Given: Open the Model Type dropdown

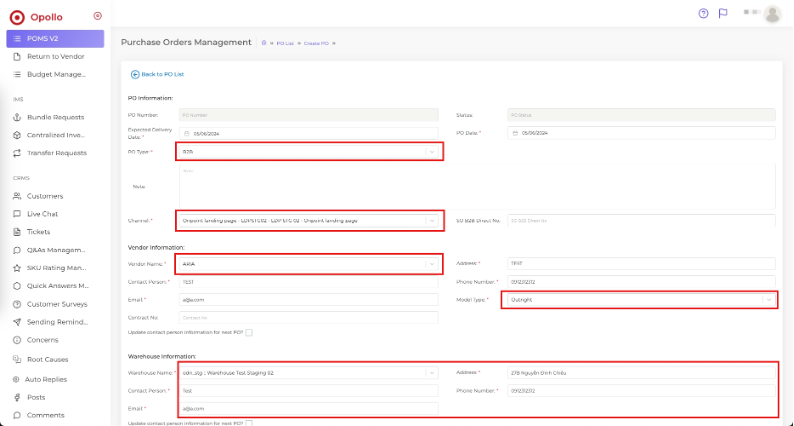Looking at the screenshot, I should pyautogui.click(x=641, y=300).
